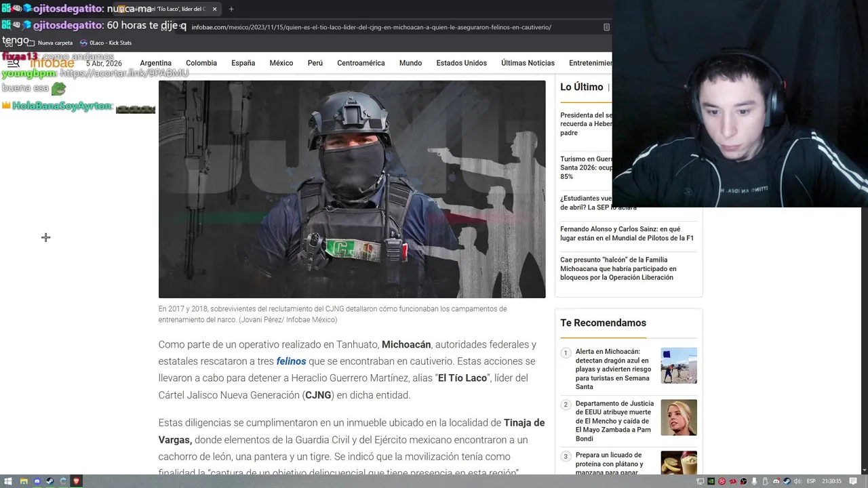Screen dimensions: 868x488
Task: Open the Windows notification center
Action: point(853,481)
